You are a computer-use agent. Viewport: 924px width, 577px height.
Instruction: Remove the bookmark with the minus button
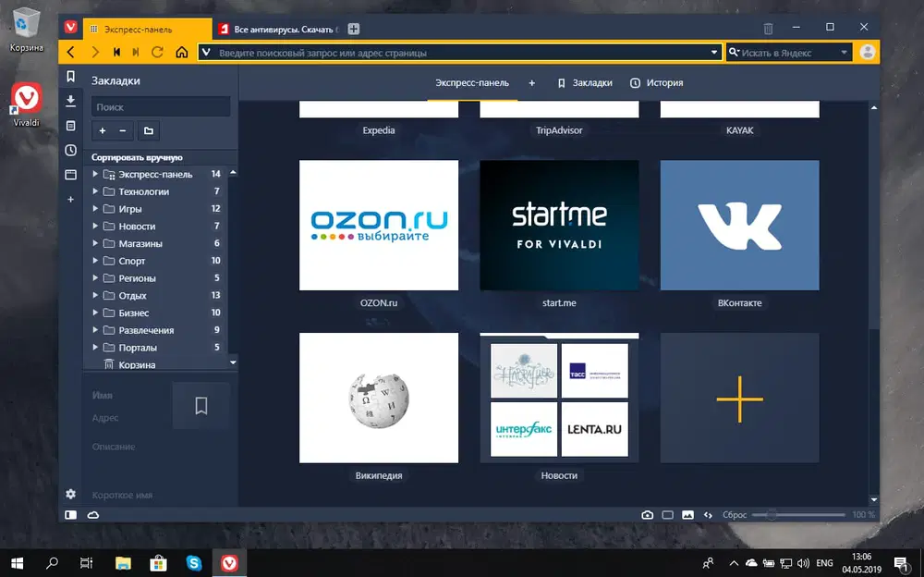click(123, 131)
